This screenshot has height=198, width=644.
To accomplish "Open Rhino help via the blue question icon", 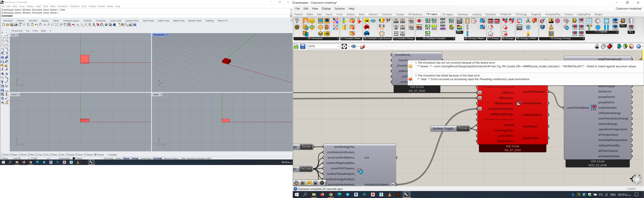I will 135,25.
